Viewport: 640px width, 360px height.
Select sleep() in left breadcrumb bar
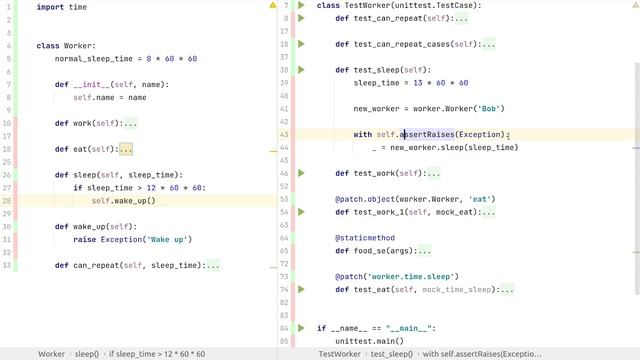[x=87, y=354]
